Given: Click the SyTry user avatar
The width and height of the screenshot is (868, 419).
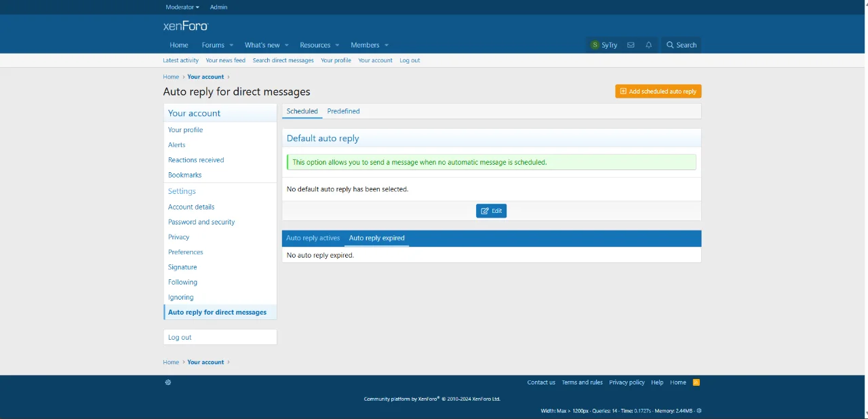Looking at the screenshot, I should pyautogui.click(x=595, y=45).
